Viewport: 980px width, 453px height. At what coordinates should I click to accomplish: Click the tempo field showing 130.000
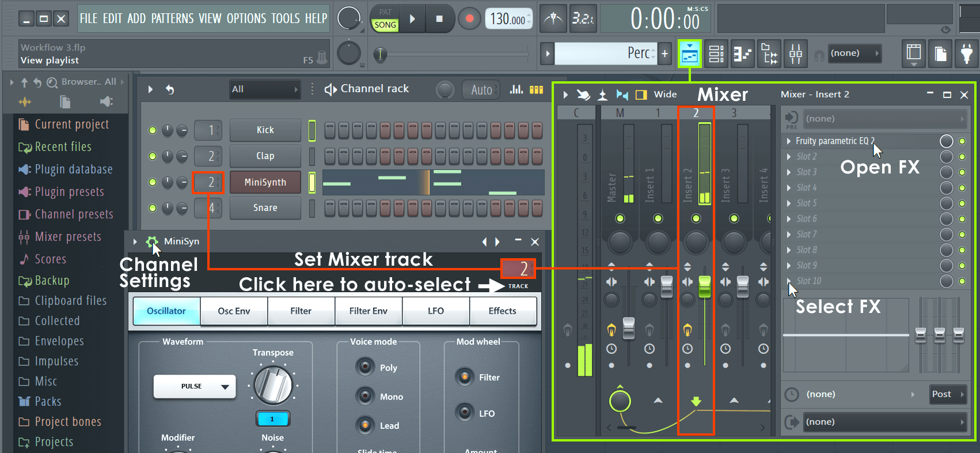pyautogui.click(x=508, y=19)
